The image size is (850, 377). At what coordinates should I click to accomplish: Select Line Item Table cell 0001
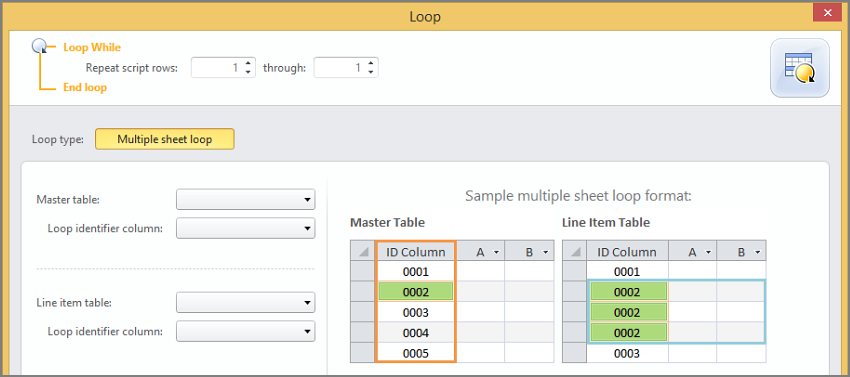pyautogui.click(x=627, y=271)
